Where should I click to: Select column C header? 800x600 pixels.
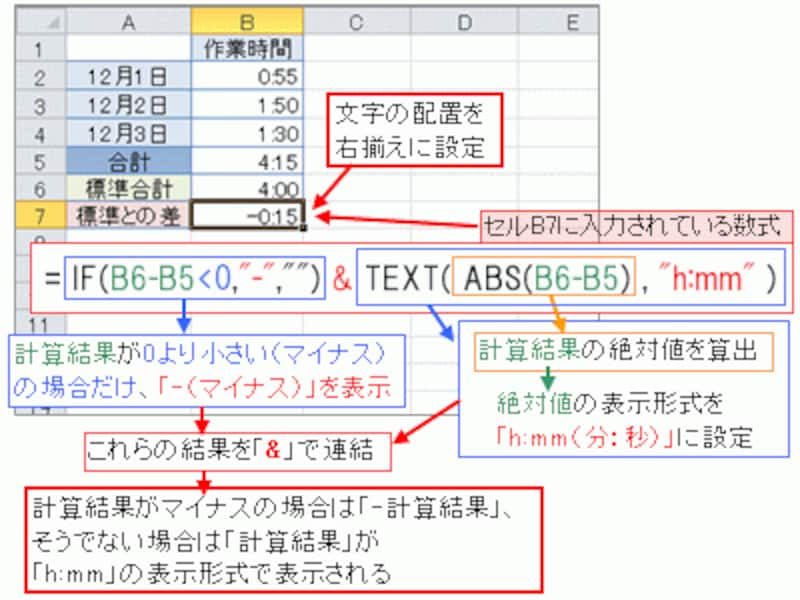[357, 22]
